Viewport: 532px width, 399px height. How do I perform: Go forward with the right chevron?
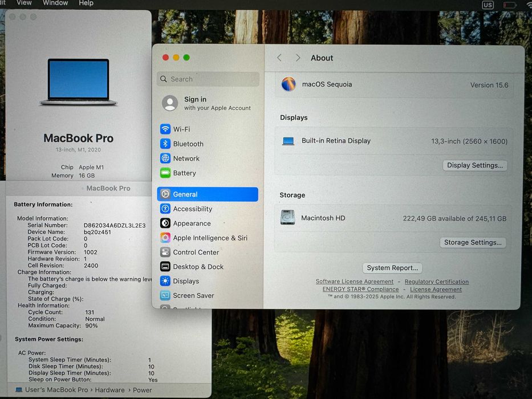tap(298, 58)
